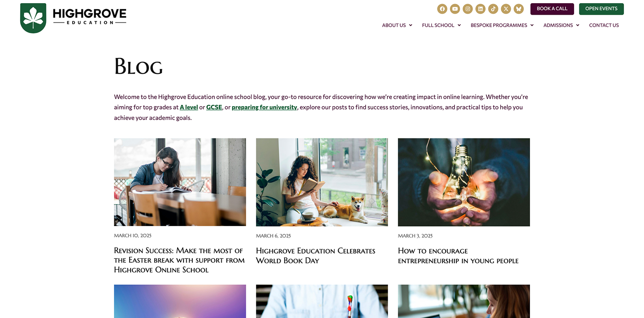
Task: Follow the A level link
Action: pyautogui.click(x=189, y=107)
